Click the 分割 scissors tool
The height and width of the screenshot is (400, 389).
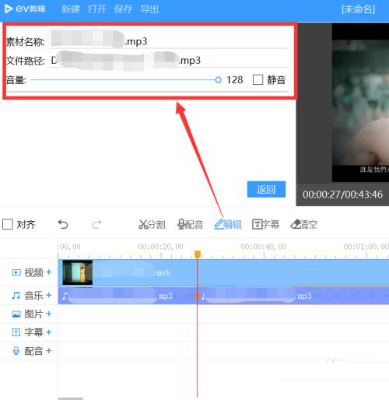pyautogui.click(x=152, y=225)
